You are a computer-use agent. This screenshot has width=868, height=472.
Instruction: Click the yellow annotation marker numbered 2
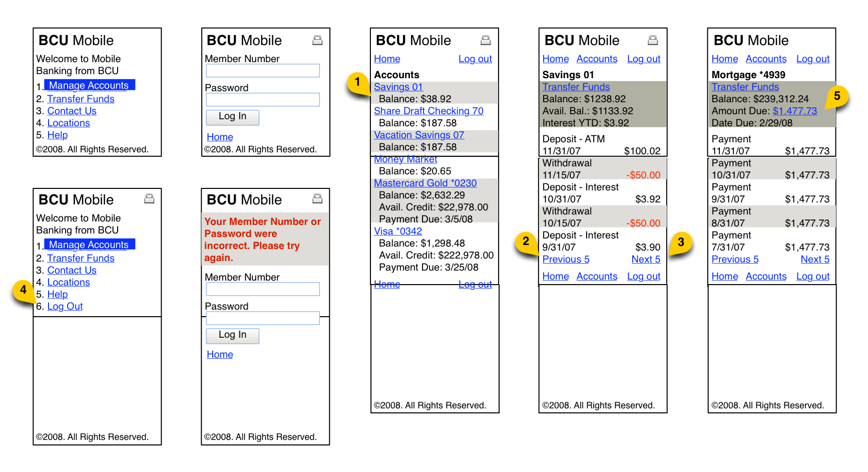coord(526,242)
